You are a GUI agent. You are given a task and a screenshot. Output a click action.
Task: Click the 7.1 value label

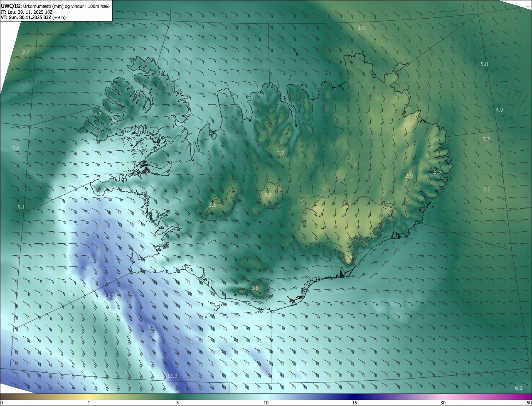(x=128, y=374)
